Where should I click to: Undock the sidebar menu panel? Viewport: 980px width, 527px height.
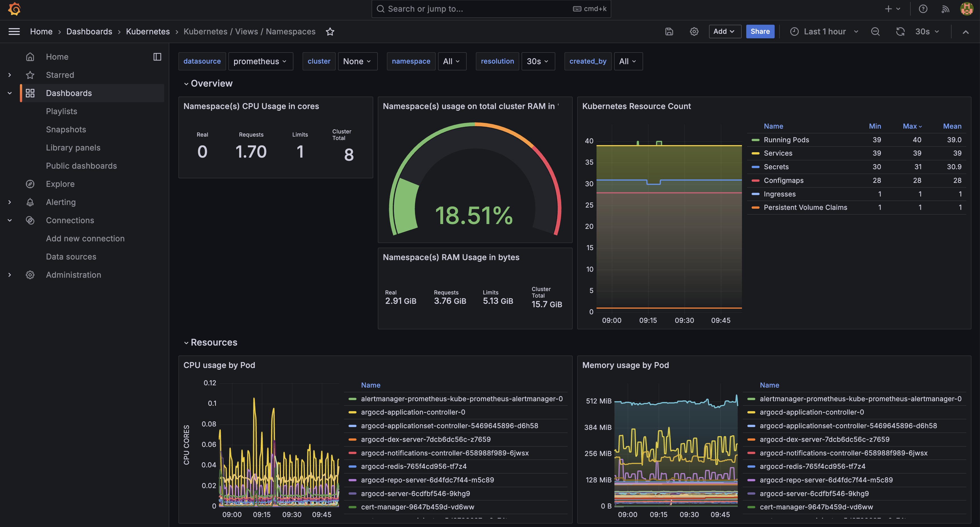[157, 57]
